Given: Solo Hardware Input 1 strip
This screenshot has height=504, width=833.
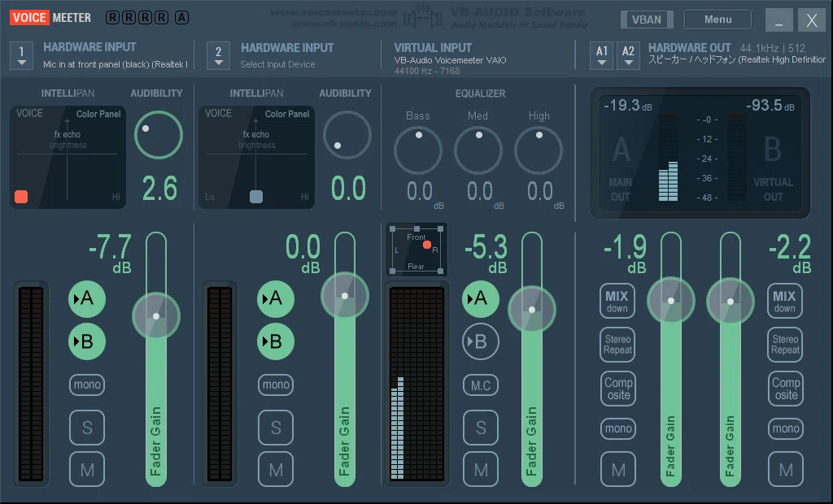Looking at the screenshot, I should (87, 428).
